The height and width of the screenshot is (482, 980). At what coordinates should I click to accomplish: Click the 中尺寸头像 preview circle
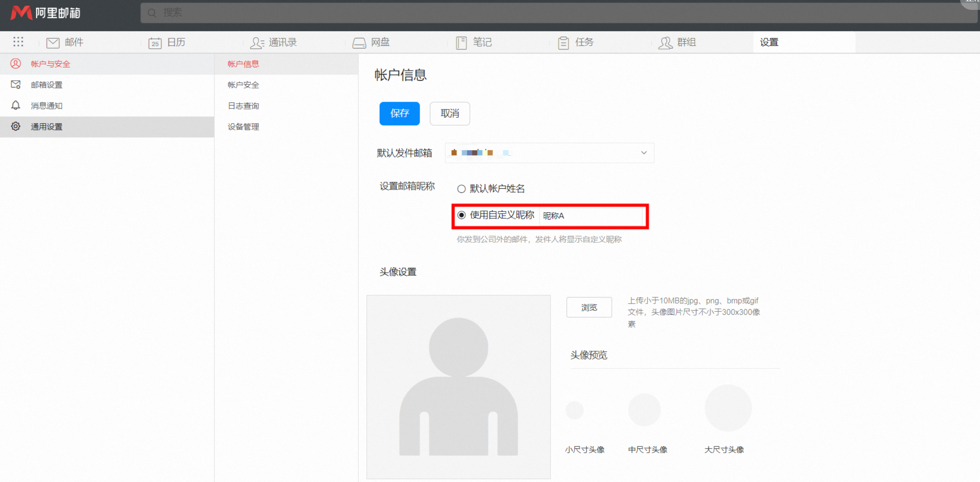tap(644, 410)
